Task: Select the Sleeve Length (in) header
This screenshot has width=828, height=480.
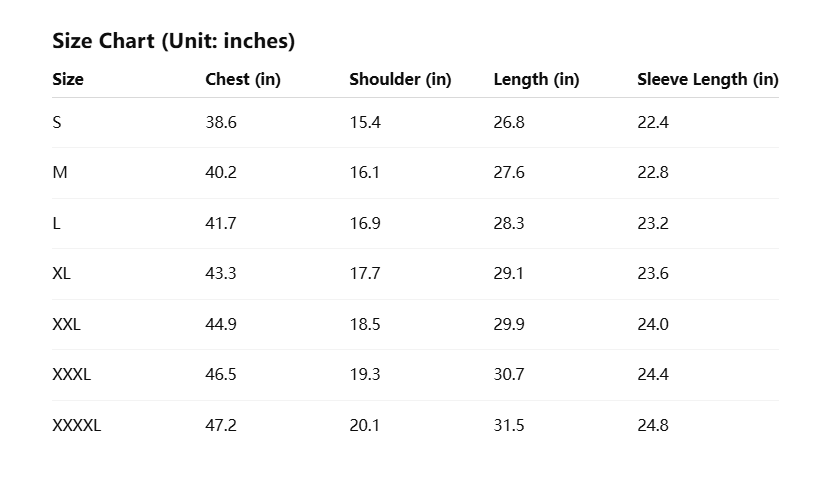Action: pos(707,80)
